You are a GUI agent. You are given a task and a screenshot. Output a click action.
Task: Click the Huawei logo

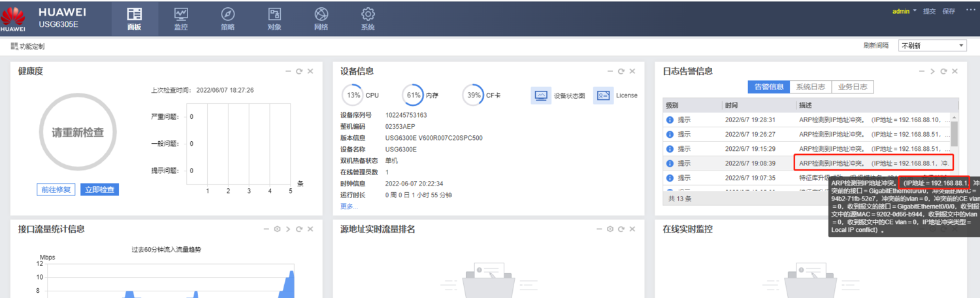tap(13, 18)
